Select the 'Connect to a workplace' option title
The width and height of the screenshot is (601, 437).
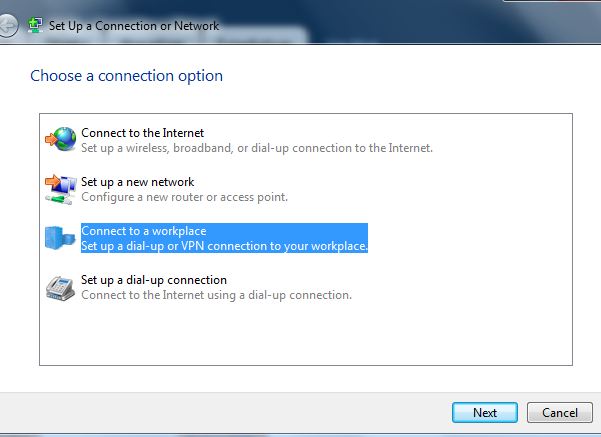tap(144, 231)
